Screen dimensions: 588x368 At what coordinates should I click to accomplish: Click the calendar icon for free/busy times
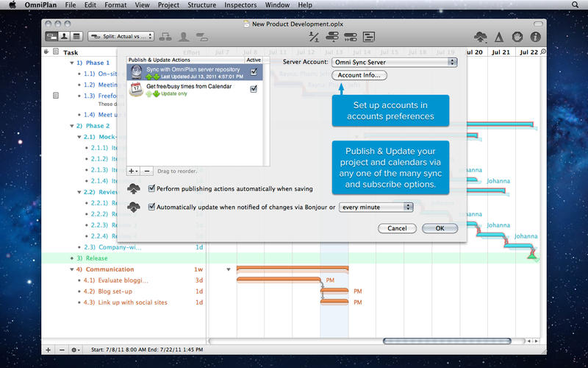(x=136, y=89)
